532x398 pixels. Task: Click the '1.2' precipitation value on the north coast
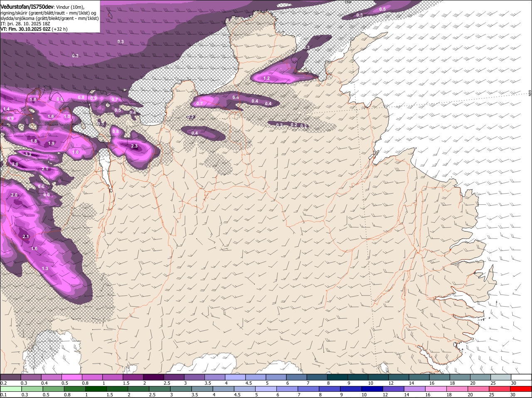[x=266, y=78]
